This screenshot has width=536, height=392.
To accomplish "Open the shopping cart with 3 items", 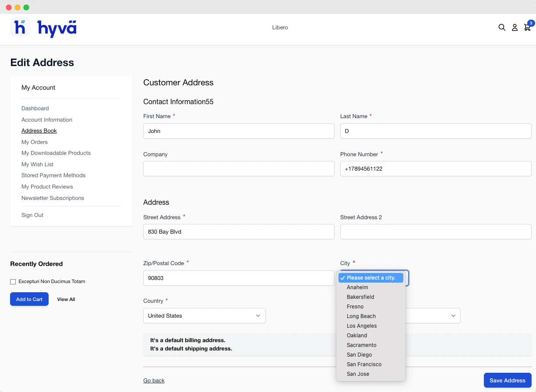I will 527,27.
